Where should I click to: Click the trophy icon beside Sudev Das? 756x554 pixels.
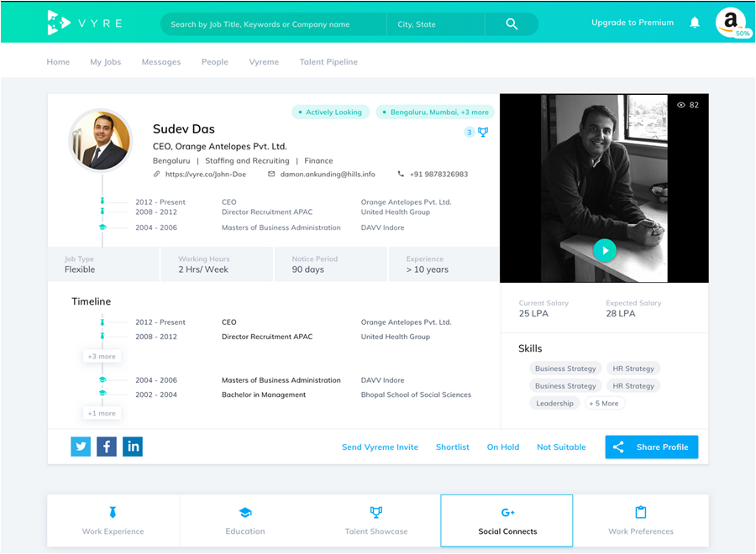click(x=483, y=132)
